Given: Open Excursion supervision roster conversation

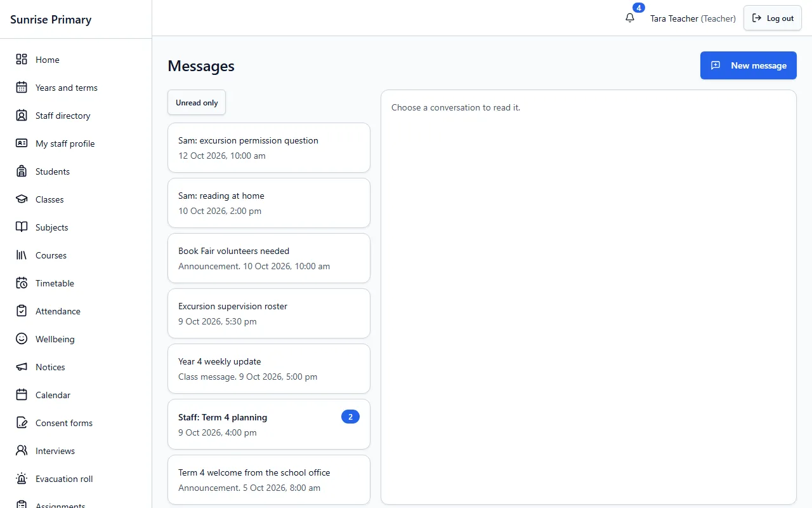Looking at the screenshot, I should click(x=269, y=313).
